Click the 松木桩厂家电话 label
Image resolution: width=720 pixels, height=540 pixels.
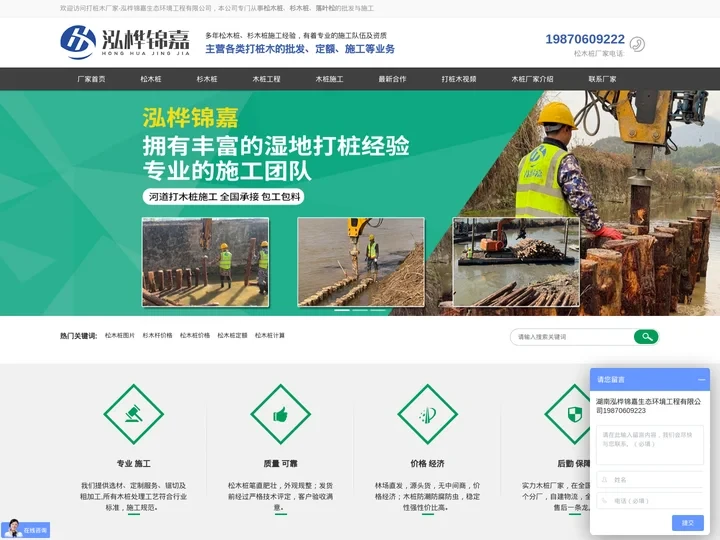click(x=599, y=54)
